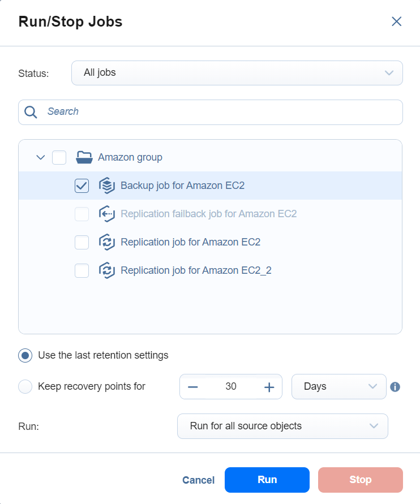Click the search magnifier icon
This screenshot has height=504, width=420.
31,112
